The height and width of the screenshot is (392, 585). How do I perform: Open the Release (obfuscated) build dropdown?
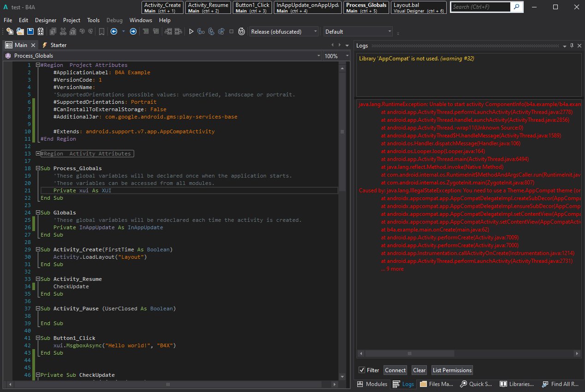[315, 32]
